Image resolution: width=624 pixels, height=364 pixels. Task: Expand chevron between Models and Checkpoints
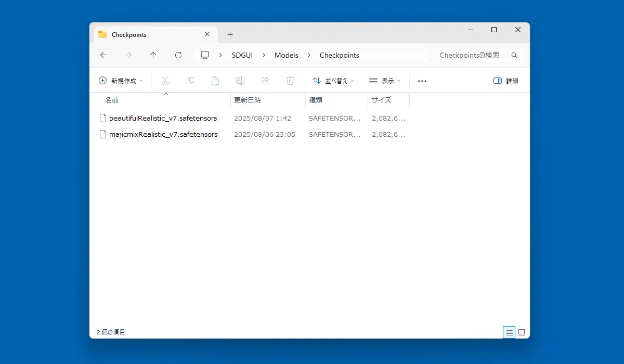(309, 55)
